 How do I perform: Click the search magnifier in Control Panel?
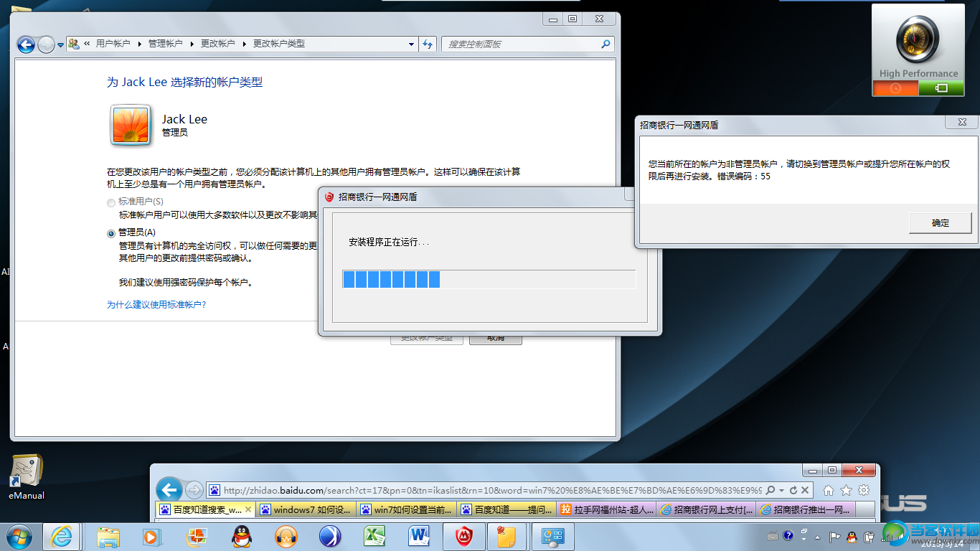[606, 44]
